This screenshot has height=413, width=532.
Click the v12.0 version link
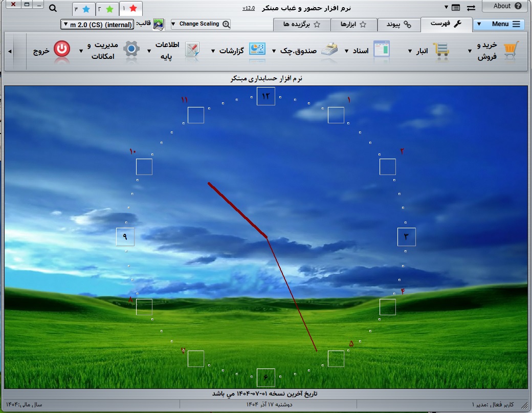(x=249, y=8)
